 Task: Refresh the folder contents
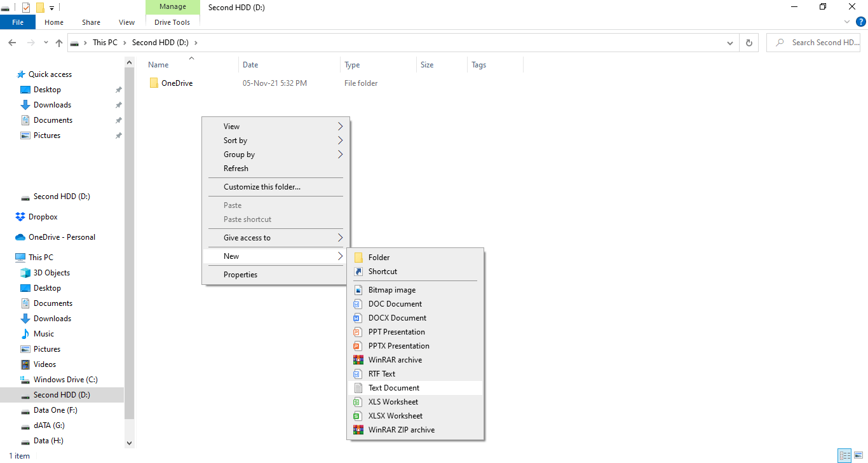pyautogui.click(x=236, y=168)
